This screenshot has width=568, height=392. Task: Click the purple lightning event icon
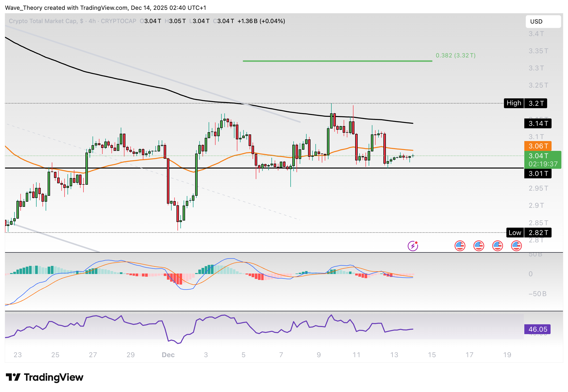tap(413, 246)
